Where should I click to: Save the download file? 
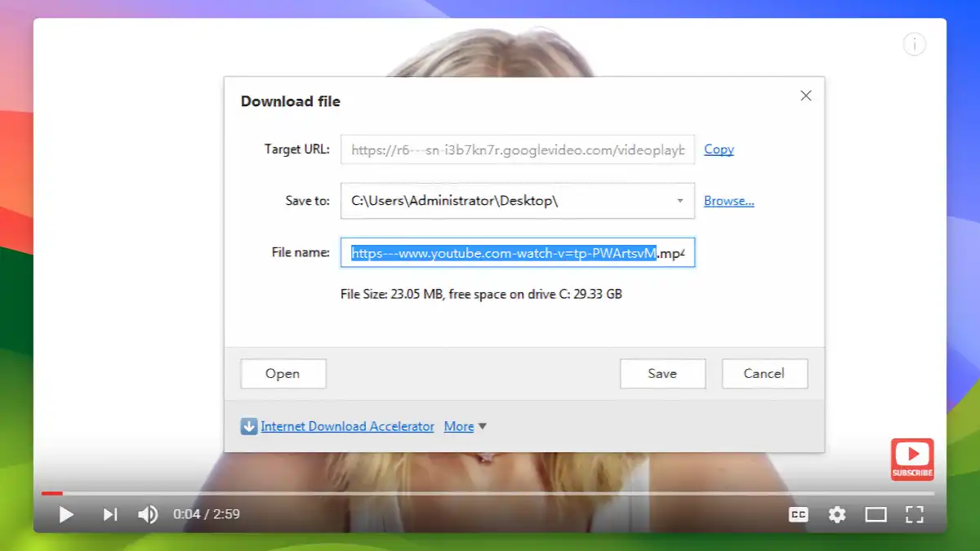click(x=662, y=373)
